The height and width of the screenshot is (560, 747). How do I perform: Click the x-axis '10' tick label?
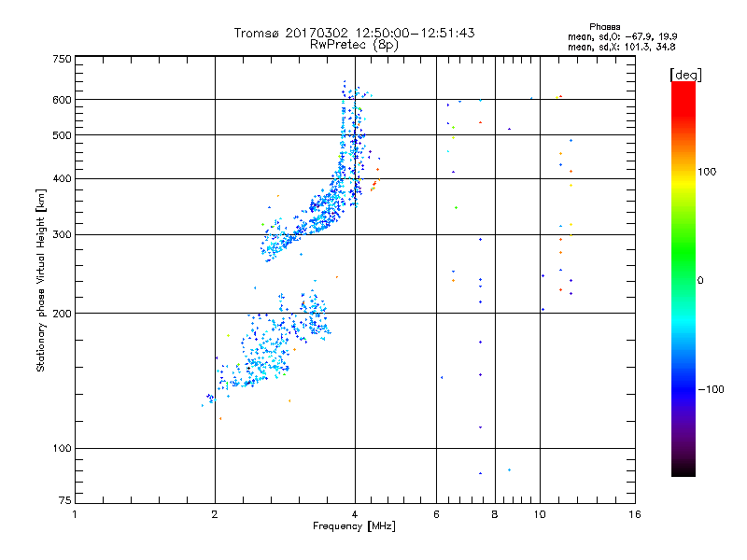tap(540, 514)
